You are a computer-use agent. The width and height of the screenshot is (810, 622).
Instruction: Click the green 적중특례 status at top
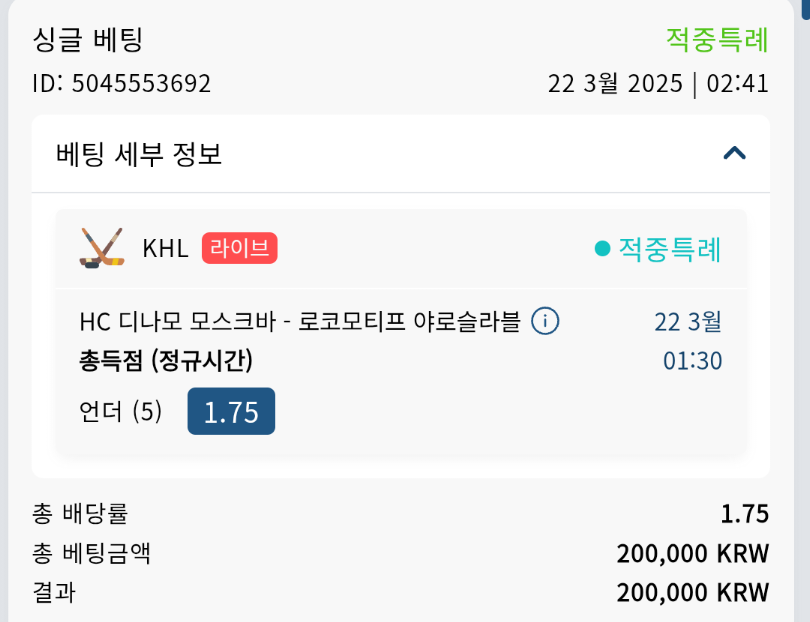(x=717, y=40)
